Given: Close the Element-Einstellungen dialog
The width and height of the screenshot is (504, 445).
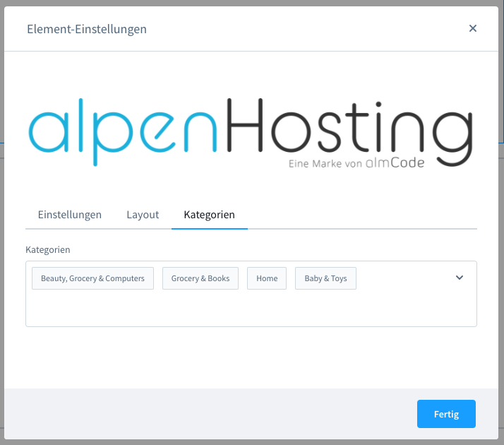Looking at the screenshot, I should pos(472,28).
